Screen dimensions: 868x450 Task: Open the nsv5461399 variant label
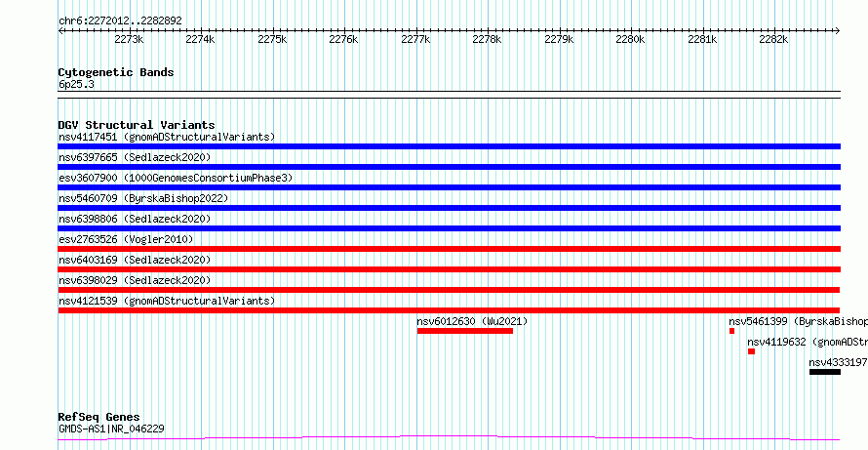(x=798, y=321)
